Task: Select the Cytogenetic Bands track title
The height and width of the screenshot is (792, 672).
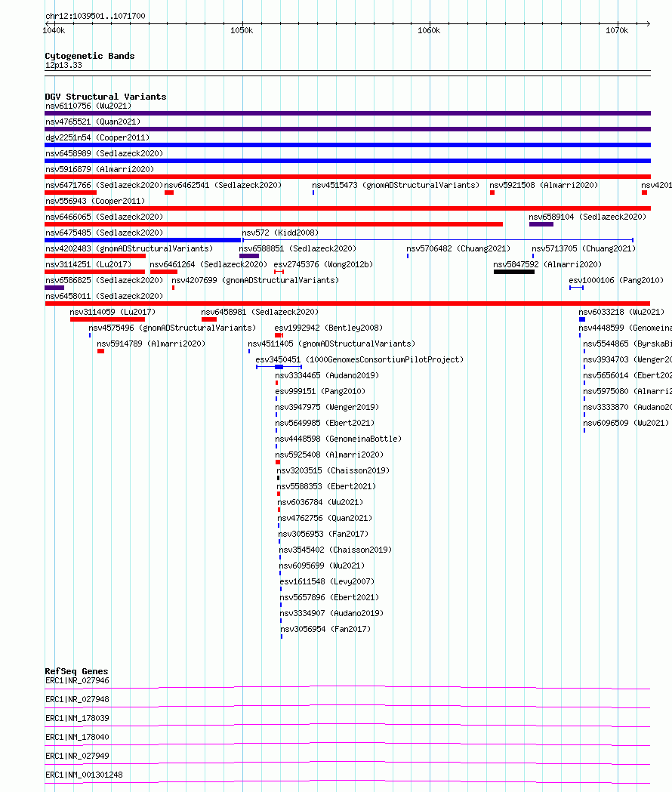Action: (x=89, y=56)
